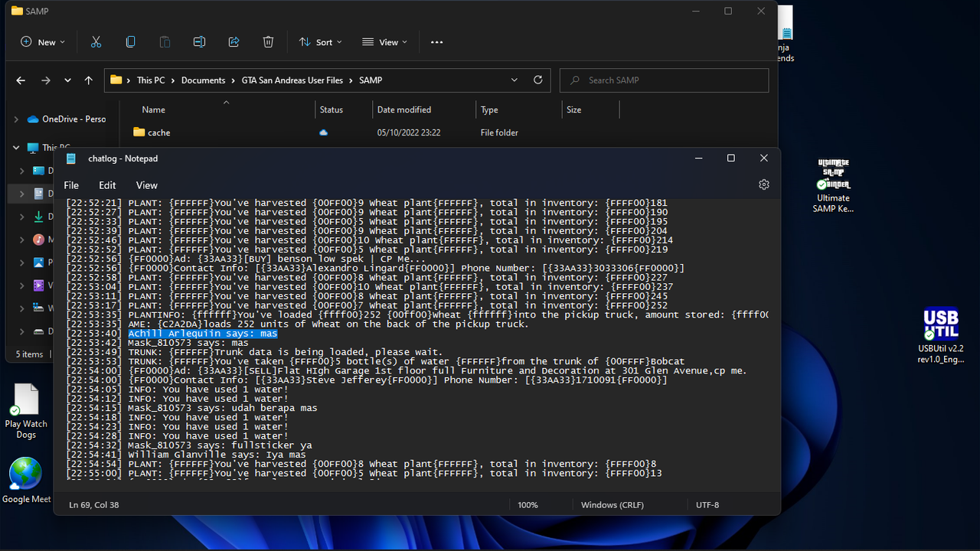Screen dimensions: 980x551
Task: Expand the Pictures node chevron in sidebar
Action: [22, 262]
